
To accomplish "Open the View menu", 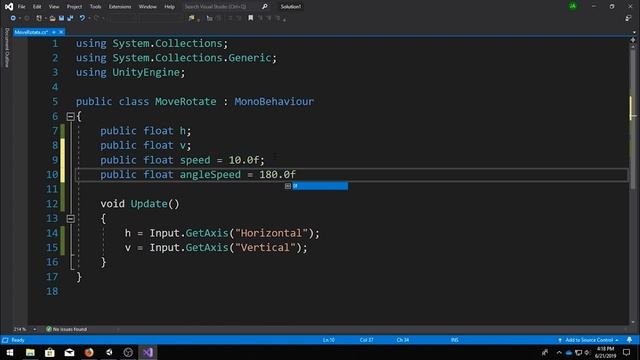I will (54, 7).
